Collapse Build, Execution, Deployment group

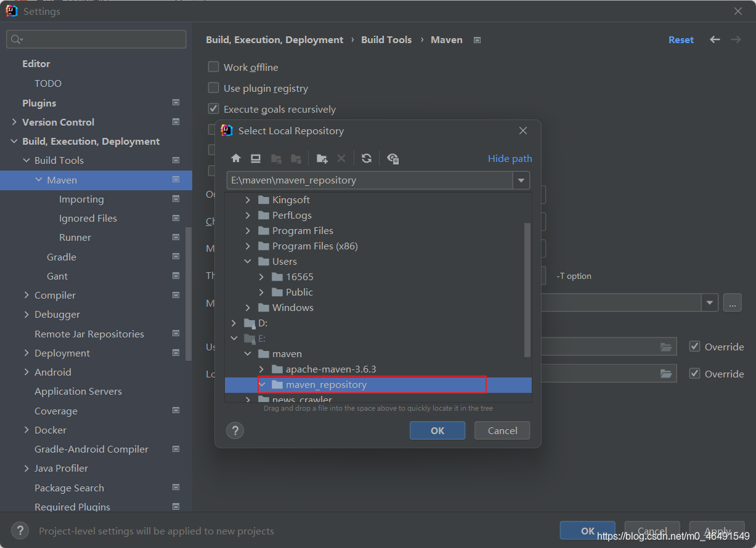pos(14,141)
